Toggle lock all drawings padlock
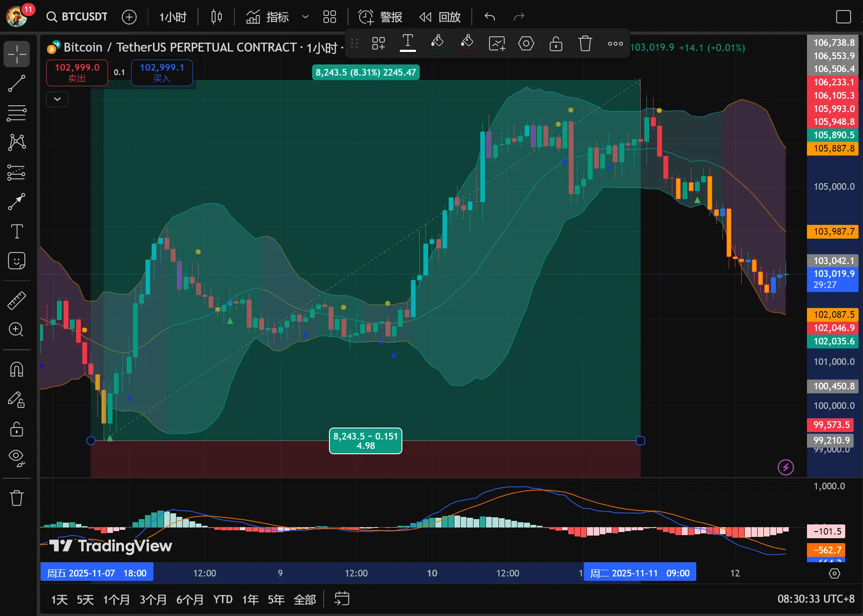Viewport: 863px width, 616px height. click(17, 429)
